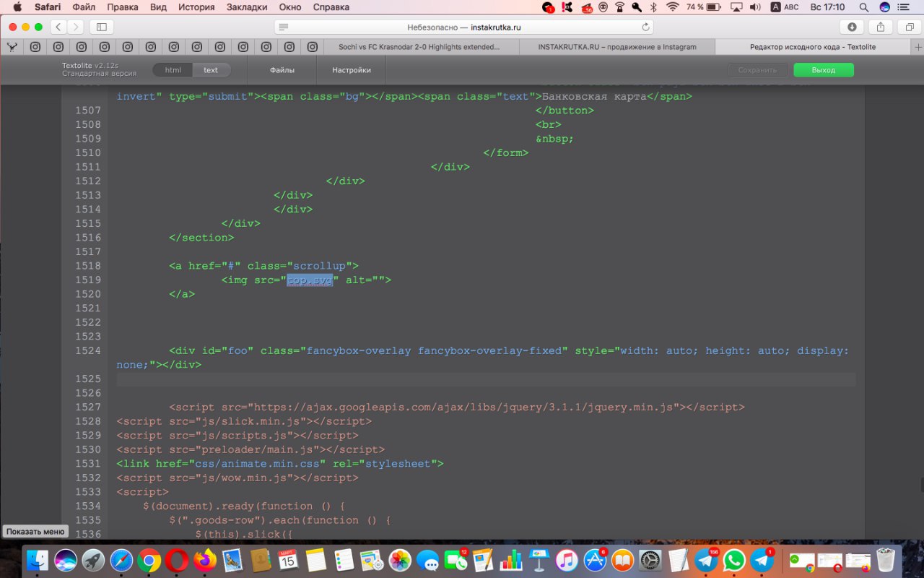The height and width of the screenshot is (578, 924).
Task: Open App Store from the Dock
Action: 595,560
